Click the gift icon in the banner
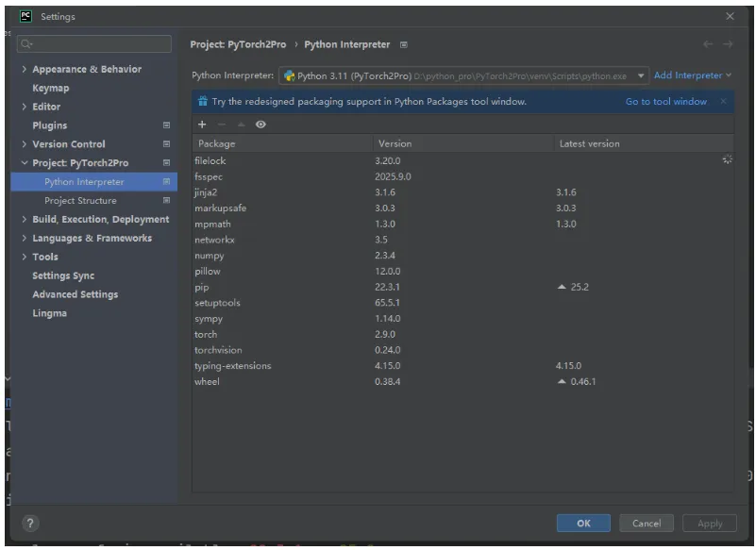This screenshot has height=550, width=756. click(x=203, y=101)
